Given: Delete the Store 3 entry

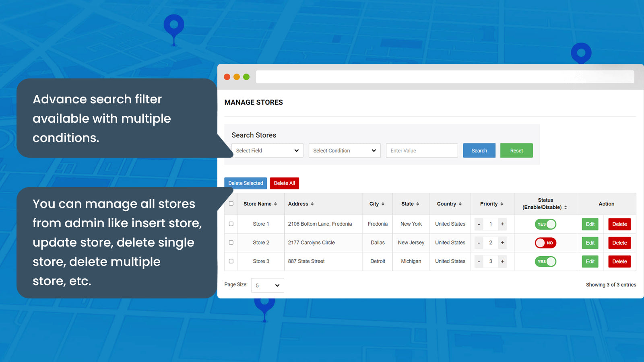Looking at the screenshot, I should click(619, 261).
